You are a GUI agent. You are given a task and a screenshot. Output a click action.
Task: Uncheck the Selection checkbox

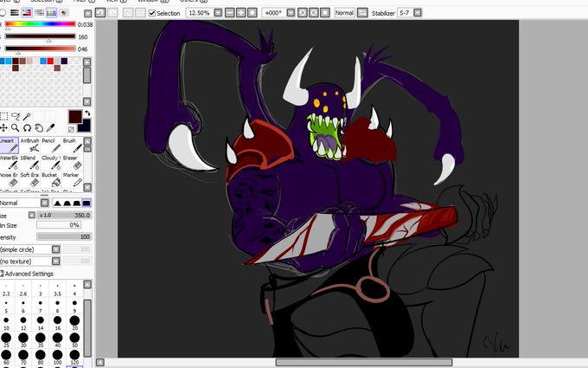(152, 13)
